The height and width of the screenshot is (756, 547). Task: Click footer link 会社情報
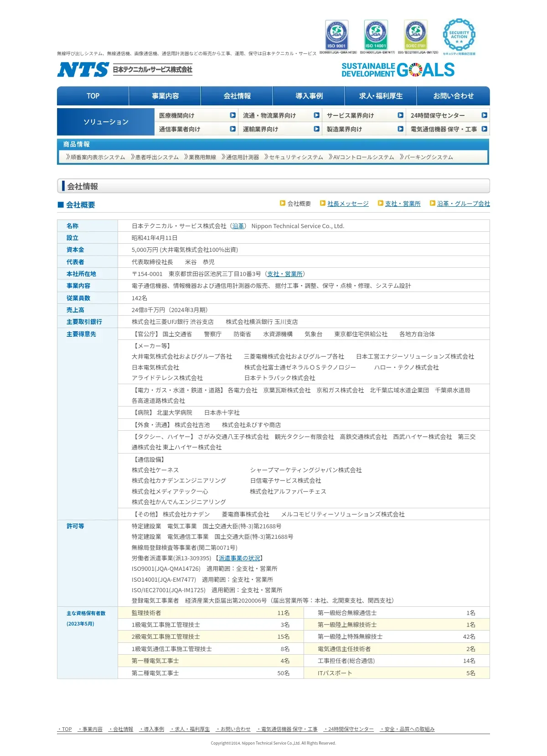(x=121, y=729)
